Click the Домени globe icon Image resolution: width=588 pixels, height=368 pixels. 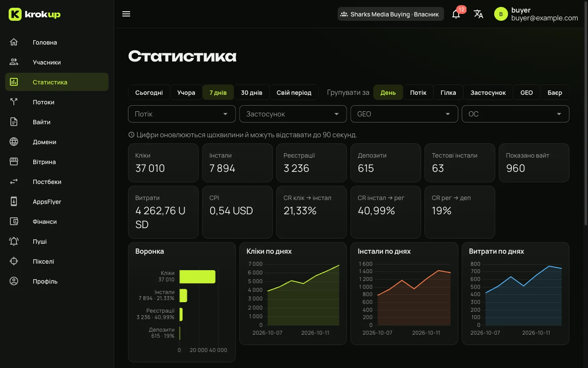click(x=14, y=142)
